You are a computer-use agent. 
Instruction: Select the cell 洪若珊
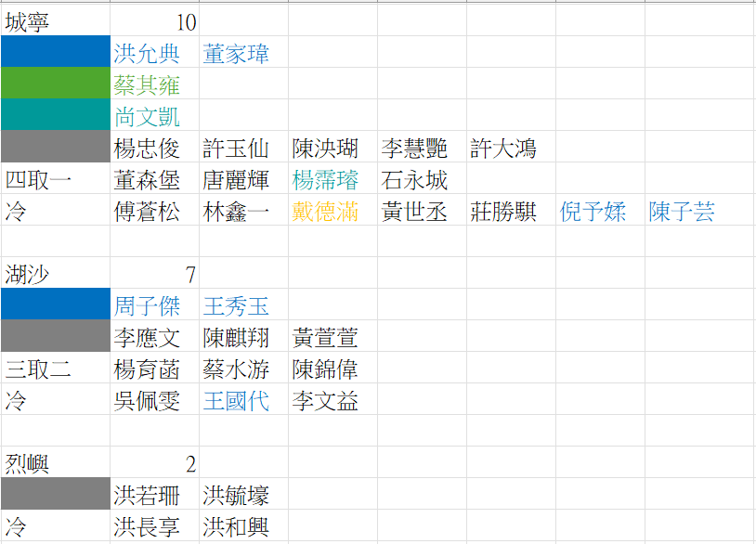point(155,494)
